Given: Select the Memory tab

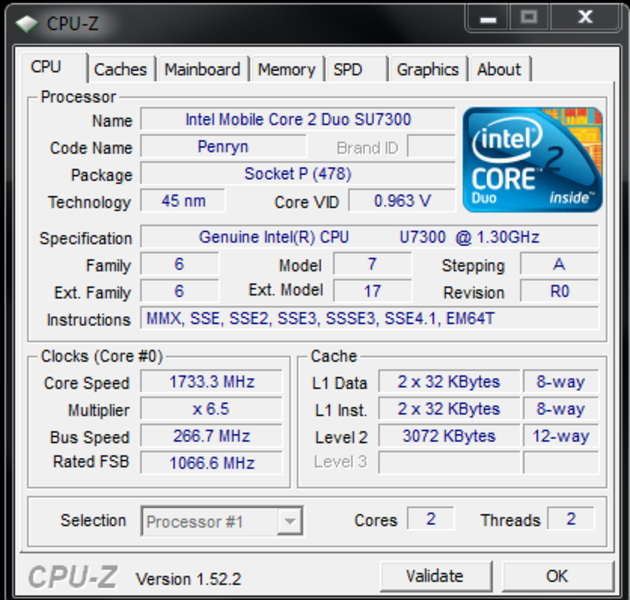Looking at the screenshot, I should pyautogui.click(x=286, y=70).
